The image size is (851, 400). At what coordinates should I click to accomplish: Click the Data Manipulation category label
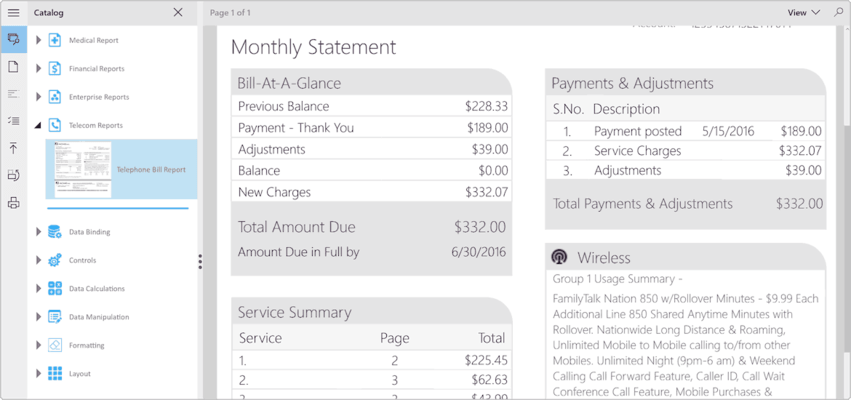coord(98,317)
